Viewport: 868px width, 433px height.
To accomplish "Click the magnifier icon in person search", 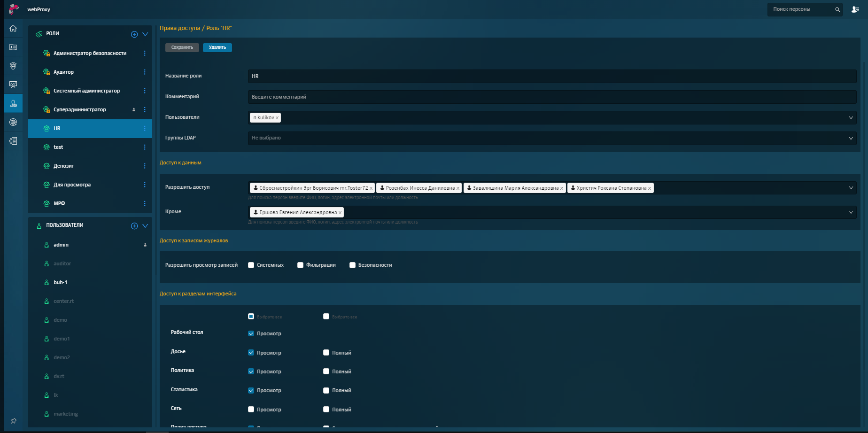I will pyautogui.click(x=837, y=9).
